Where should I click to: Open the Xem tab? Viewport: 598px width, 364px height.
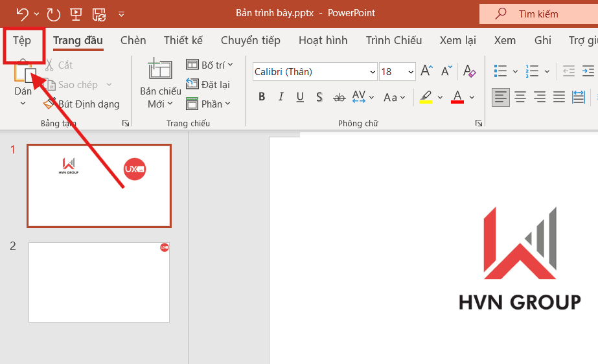coord(505,40)
